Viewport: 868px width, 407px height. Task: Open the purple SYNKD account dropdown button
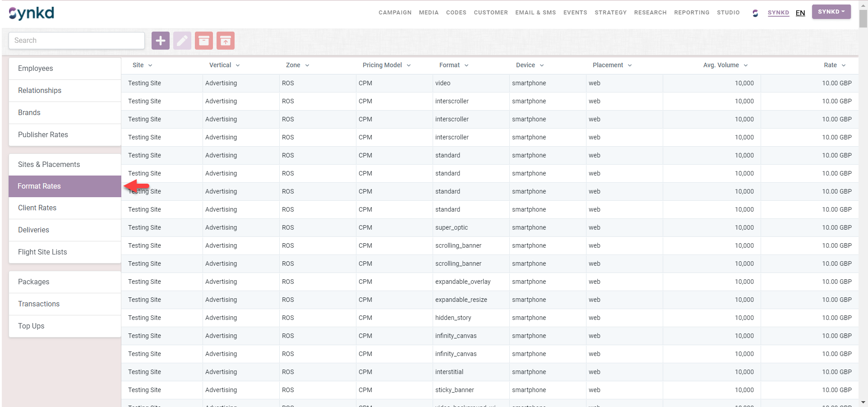click(x=831, y=12)
